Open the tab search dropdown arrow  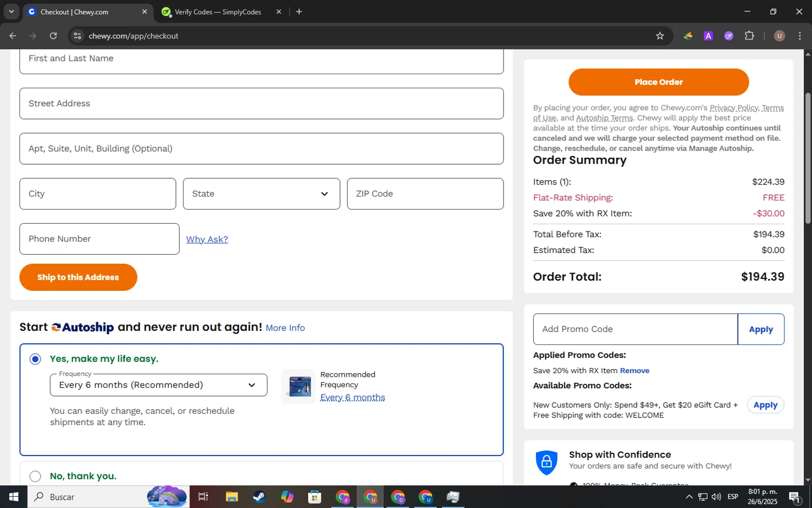(x=11, y=11)
